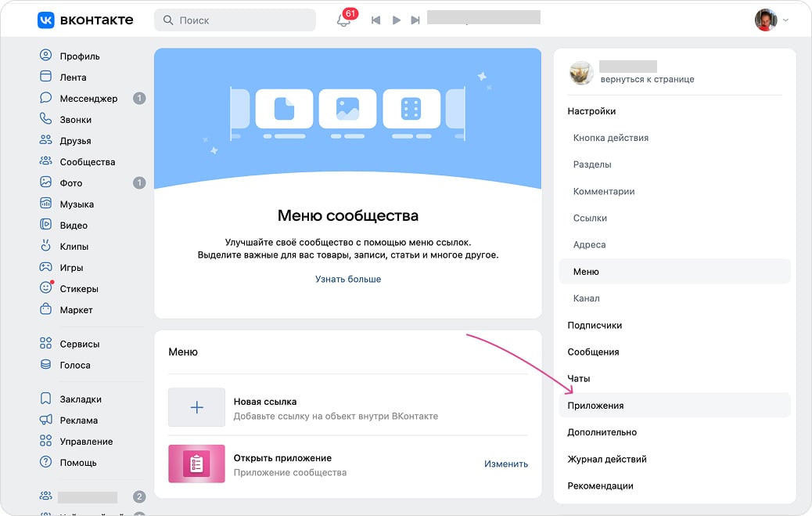Viewport: 812px width, 516px height.
Task: Go to previous track in header
Action: (x=375, y=20)
